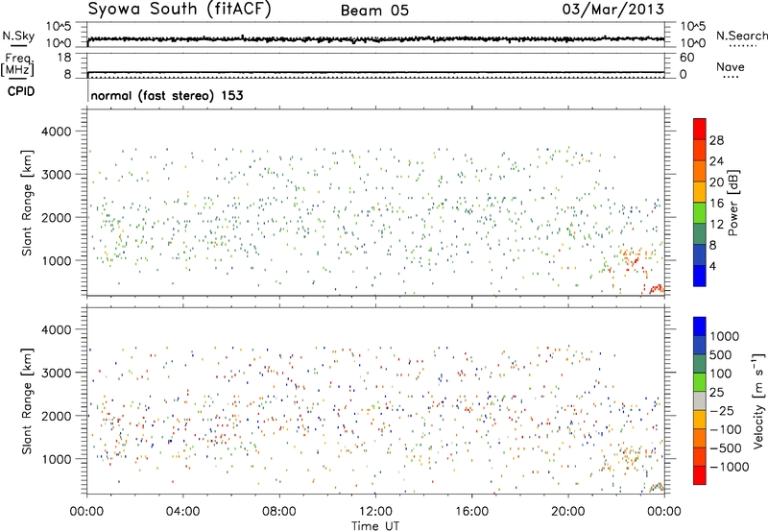
Task: Click the '28' power colorbar label
Action: (x=716, y=140)
